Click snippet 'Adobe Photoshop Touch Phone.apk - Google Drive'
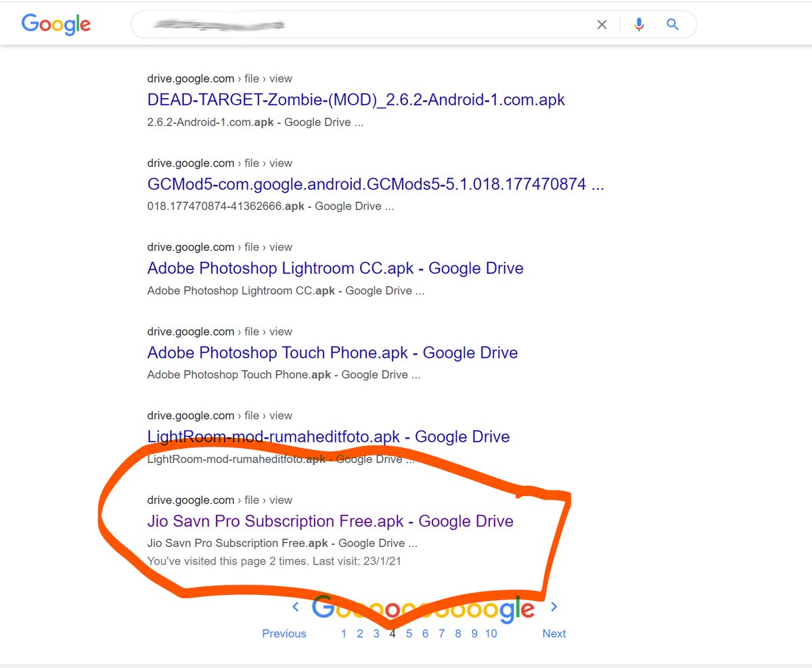The width and height of the screenshot is (812, 668). pyautogui.click(x=284, y=374)
